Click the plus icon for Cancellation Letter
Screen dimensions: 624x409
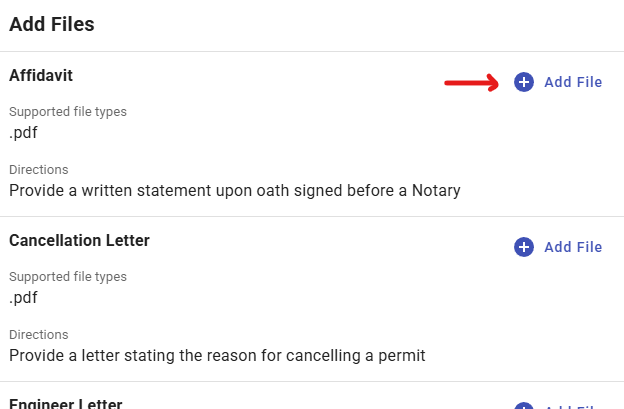click(524, 247)
